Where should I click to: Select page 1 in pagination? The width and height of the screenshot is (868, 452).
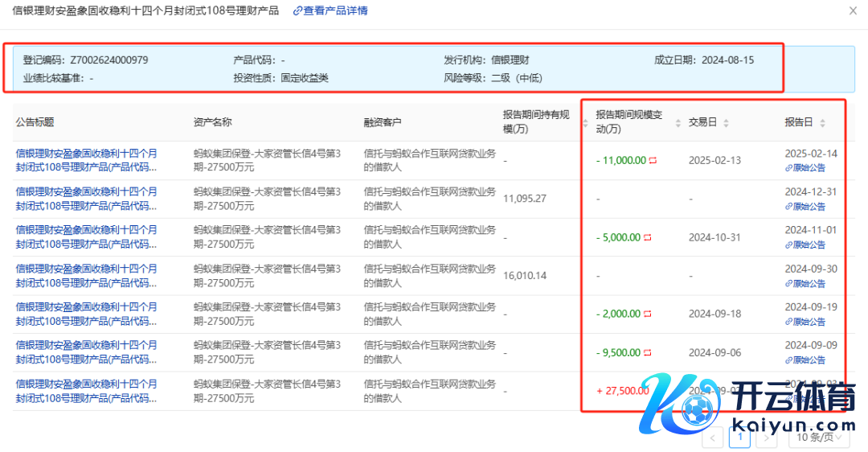pos(739,438)
